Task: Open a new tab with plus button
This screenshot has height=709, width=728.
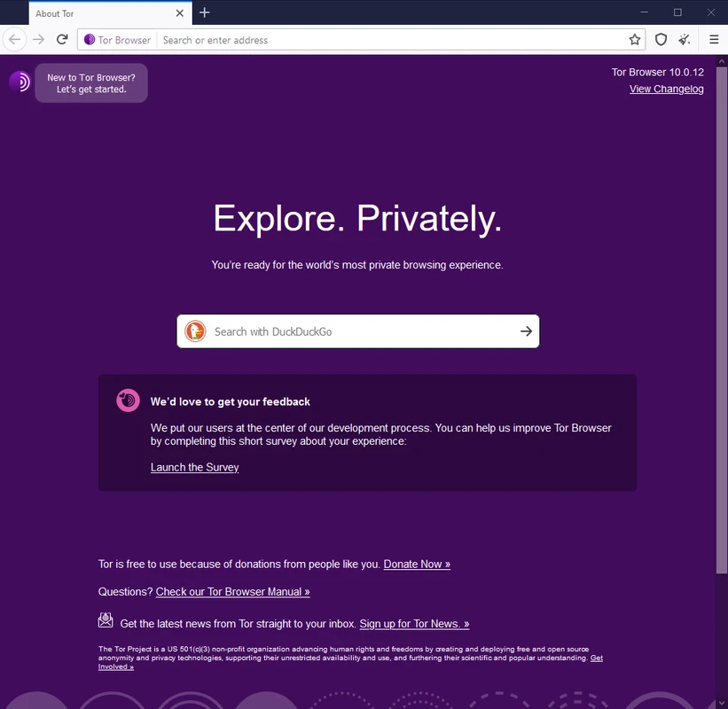Action: pyautogui.click(x=205, y=12)
